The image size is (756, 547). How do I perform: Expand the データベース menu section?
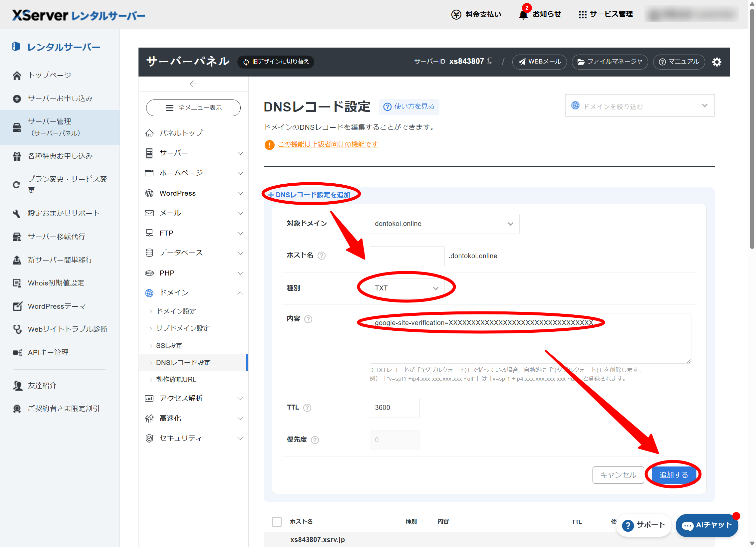(194, 253)
